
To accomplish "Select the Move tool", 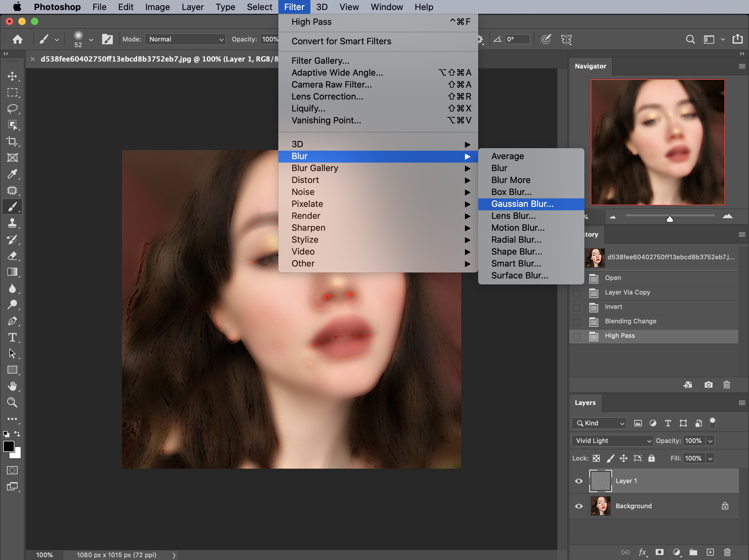I will click(13, 76).
